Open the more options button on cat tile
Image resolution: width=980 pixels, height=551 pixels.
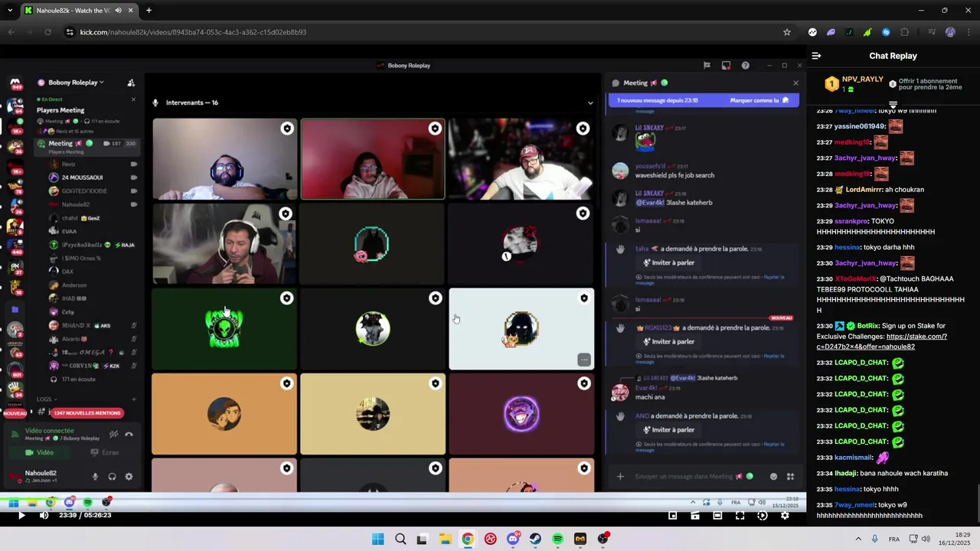[x=583, y=359]
